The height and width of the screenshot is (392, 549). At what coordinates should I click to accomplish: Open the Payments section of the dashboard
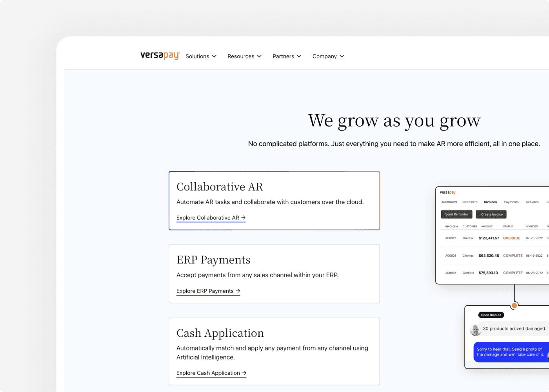[x=511, y=202]
